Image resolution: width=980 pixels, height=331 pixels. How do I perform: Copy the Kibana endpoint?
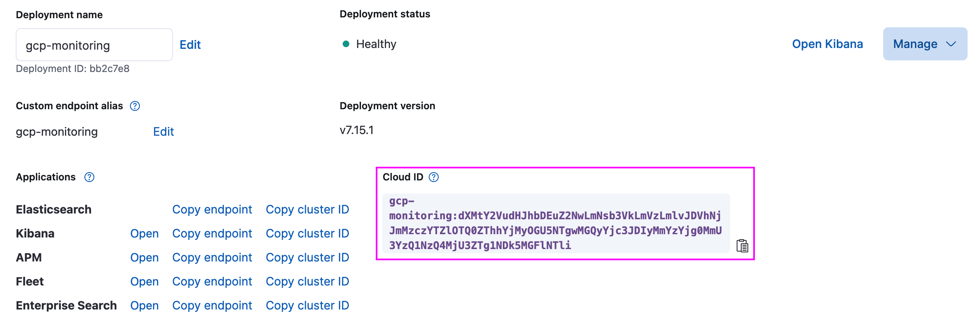tap(212, 233)
